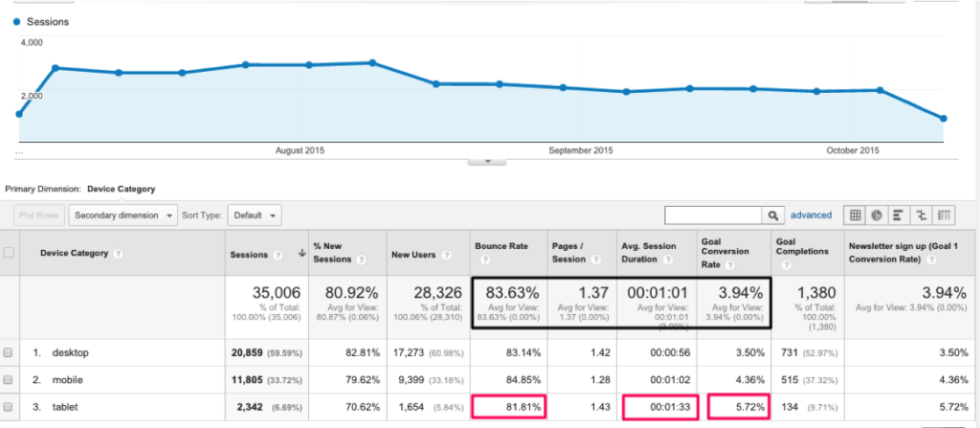Image resolution: width=980 pixels, height=428 pixels.
Task: Click mobile sessions value 11,805
Action: [x=248, y=379]
